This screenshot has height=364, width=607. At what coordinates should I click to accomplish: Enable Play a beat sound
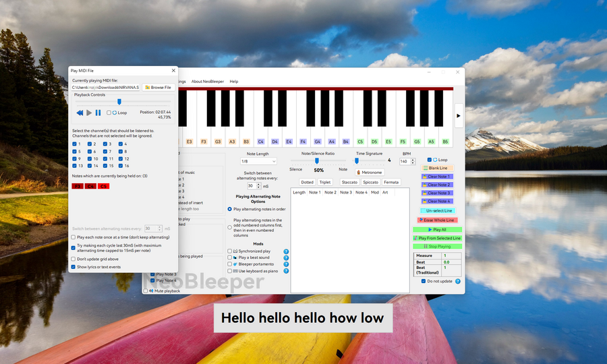[229, 257]
